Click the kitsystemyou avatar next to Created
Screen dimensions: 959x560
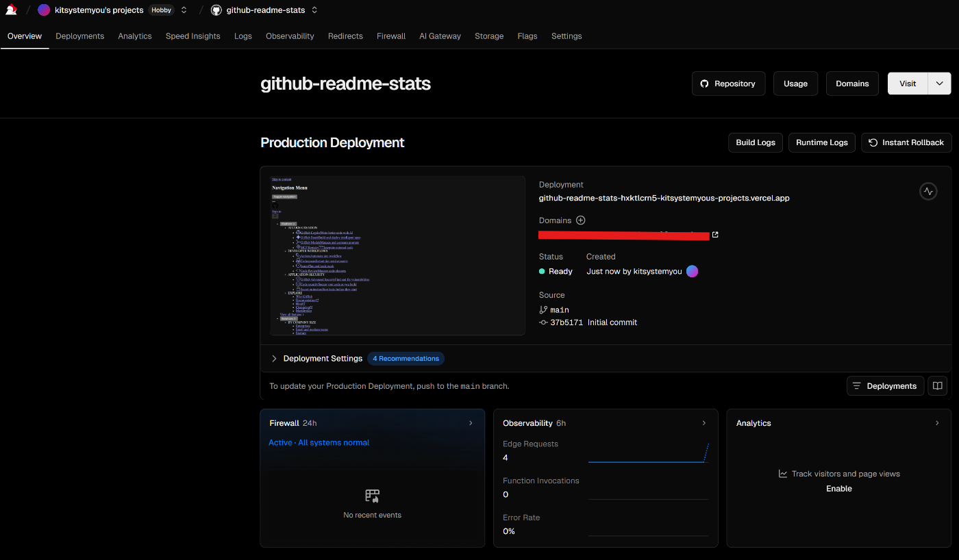(x=693, y=271)
